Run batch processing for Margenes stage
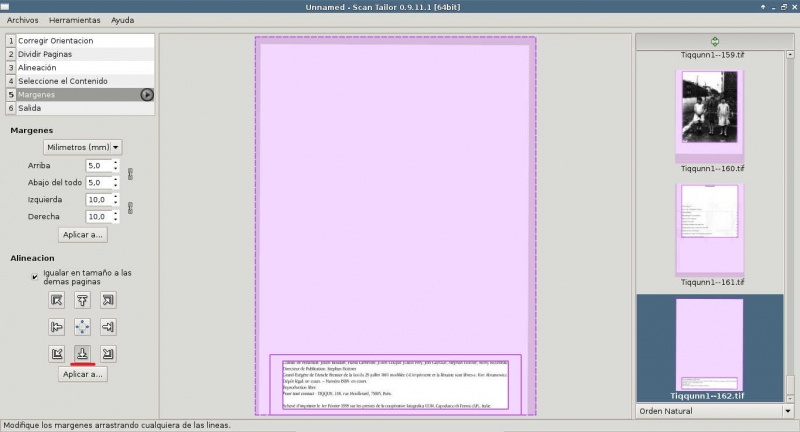800x432 pixels. (147, 94)
